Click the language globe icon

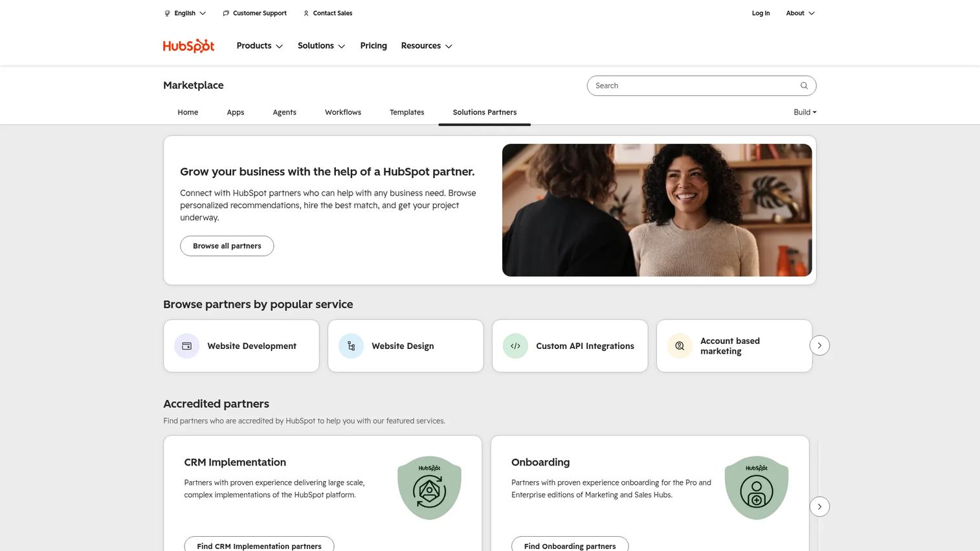click(x=167, y=13)
